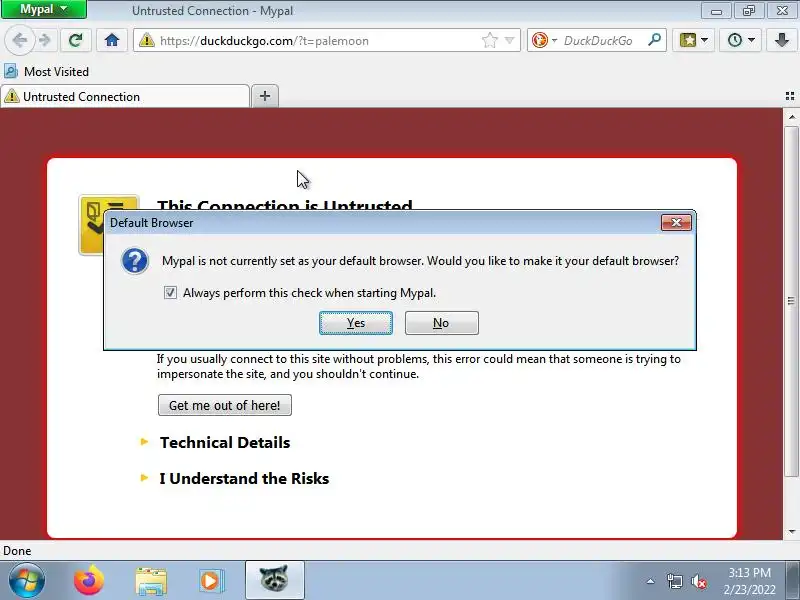
Task: Click the search magnifier icon
Action: click(x=654, y=40)
